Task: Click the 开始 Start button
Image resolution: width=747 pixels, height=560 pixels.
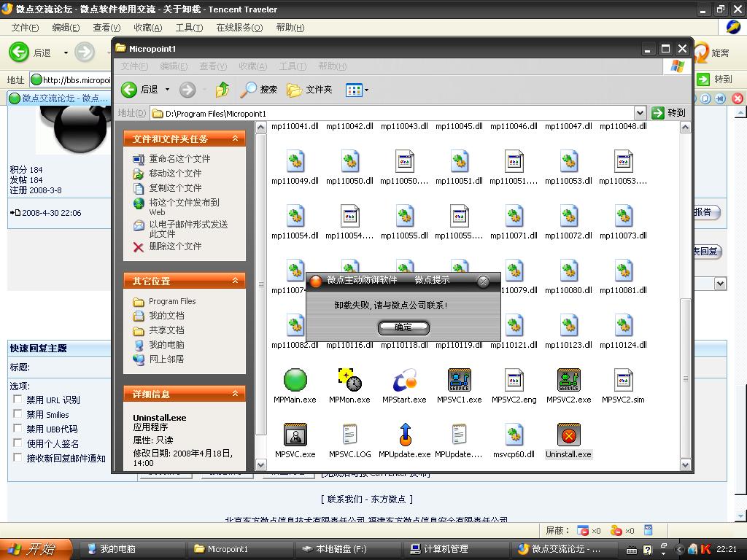Action: [x=36, y=549]
